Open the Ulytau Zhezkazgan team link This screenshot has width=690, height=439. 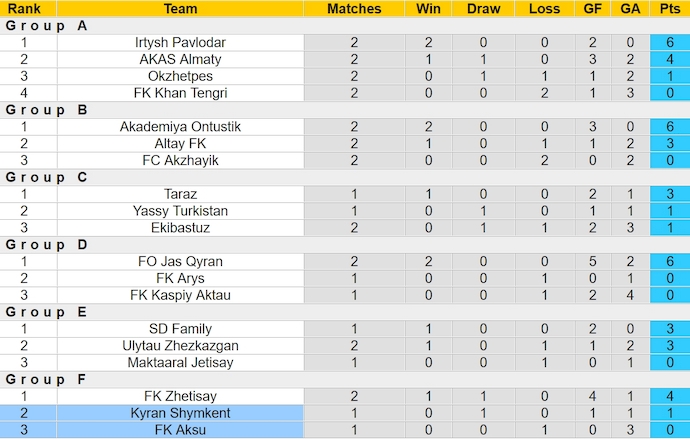[x=180, y=346]
